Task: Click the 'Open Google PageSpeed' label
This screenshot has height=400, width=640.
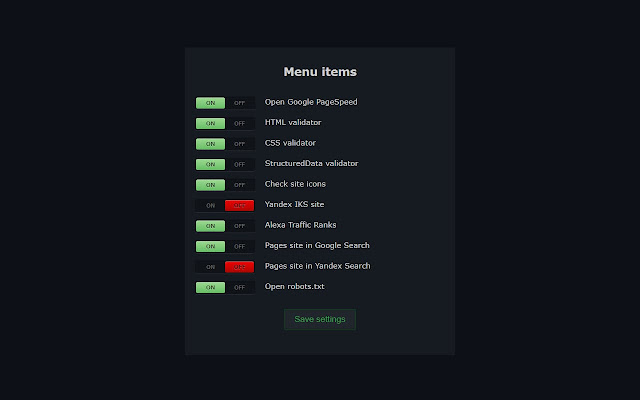Action: (311, 102)
